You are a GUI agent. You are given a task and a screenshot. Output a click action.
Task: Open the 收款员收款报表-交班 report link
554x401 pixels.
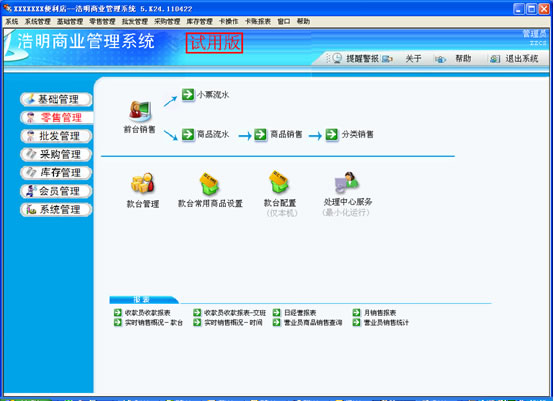click(235, 313)
